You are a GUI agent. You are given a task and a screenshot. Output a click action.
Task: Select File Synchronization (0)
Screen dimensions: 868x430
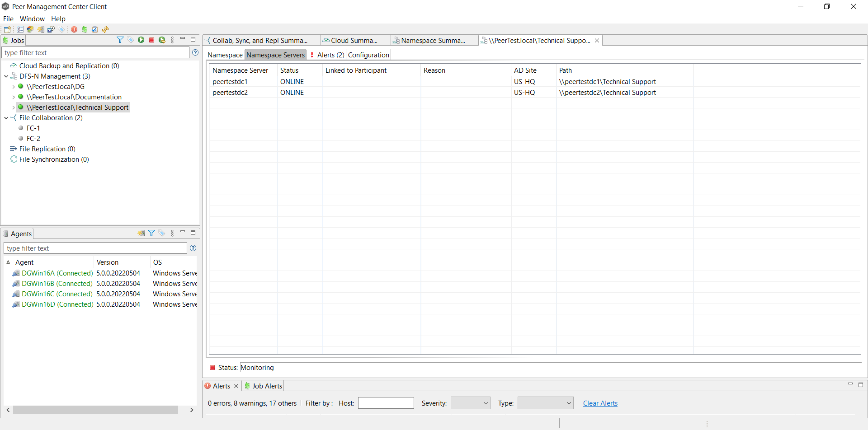coord(54,159)
